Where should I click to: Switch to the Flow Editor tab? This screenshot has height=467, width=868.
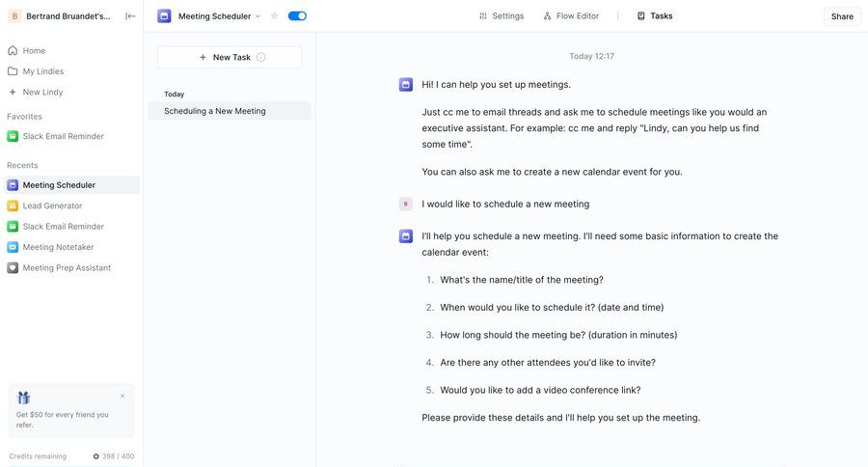point(571,16)
